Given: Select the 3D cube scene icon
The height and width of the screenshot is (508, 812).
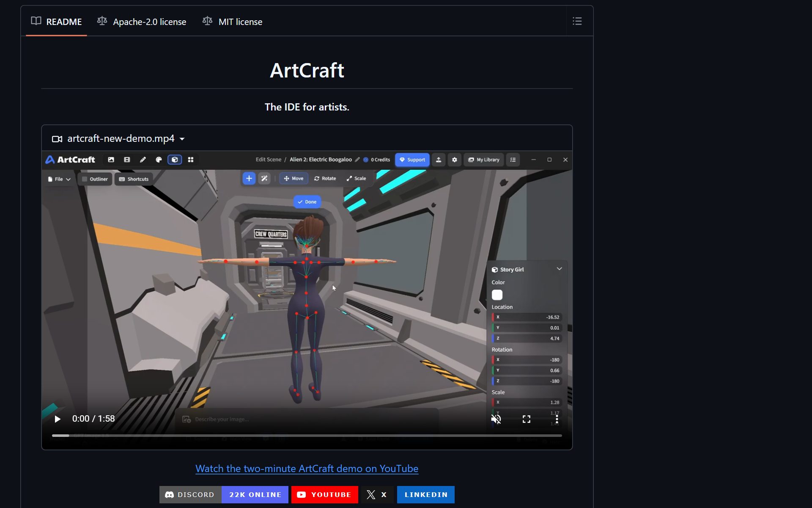Looking at the screenshot, I should coord(175,160).
